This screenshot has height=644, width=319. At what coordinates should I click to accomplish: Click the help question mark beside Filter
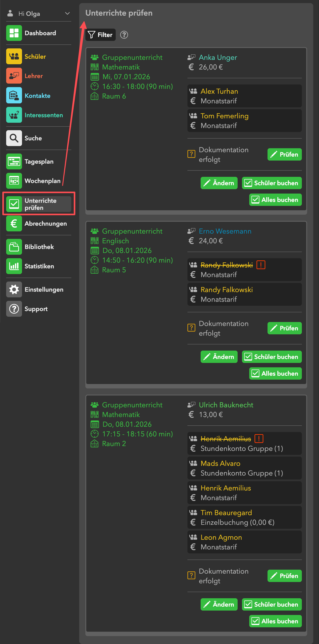point(124,35)
